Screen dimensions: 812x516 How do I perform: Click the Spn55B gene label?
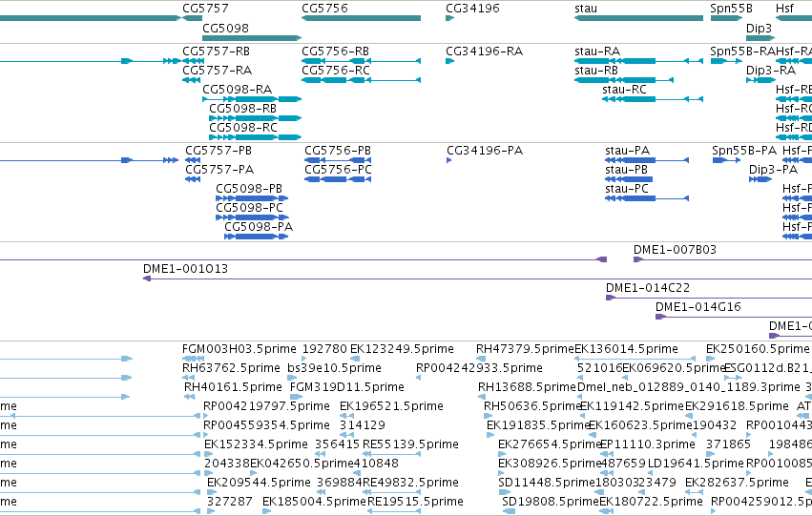coord(731,9)
